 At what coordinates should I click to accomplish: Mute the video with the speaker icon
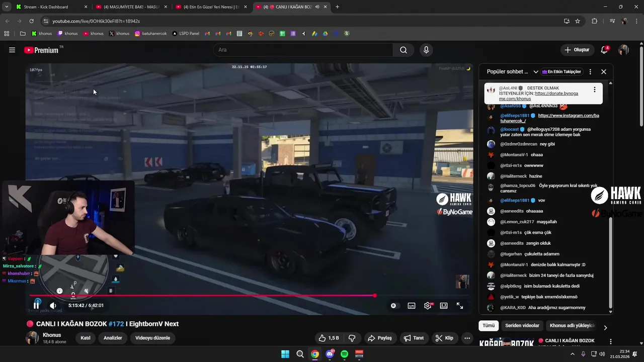pyautogui.click(x=53, y=305)
